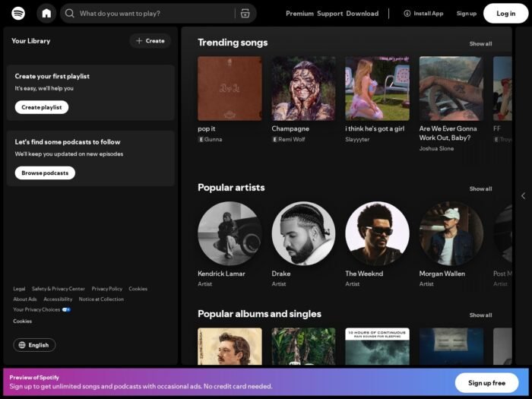Image resolution: width=532 pixels, height=399 pixels.
Task: Open 'Are We Ever Gonna Work Out' cover
Action: pos(451,88)
